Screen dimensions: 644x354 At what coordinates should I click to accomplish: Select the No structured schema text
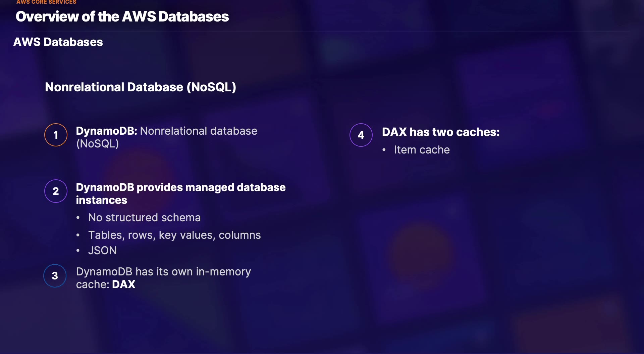[144, 218]
